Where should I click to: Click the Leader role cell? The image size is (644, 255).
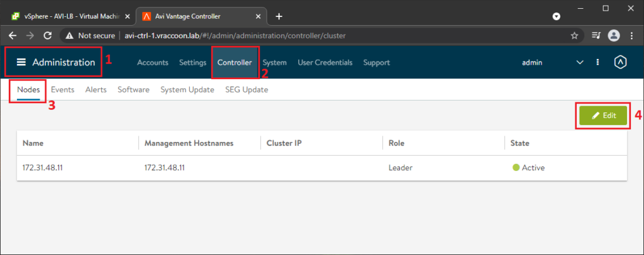click(401, 168)
